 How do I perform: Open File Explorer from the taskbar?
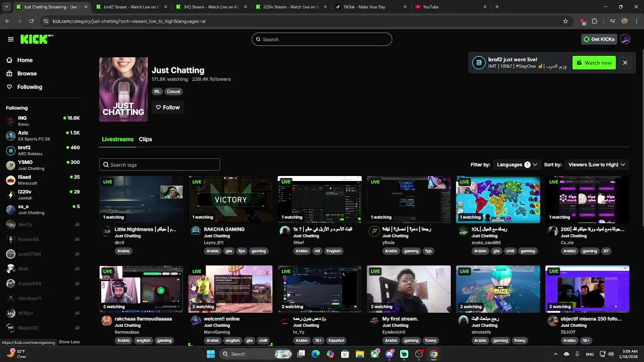[x=360, y=354]
